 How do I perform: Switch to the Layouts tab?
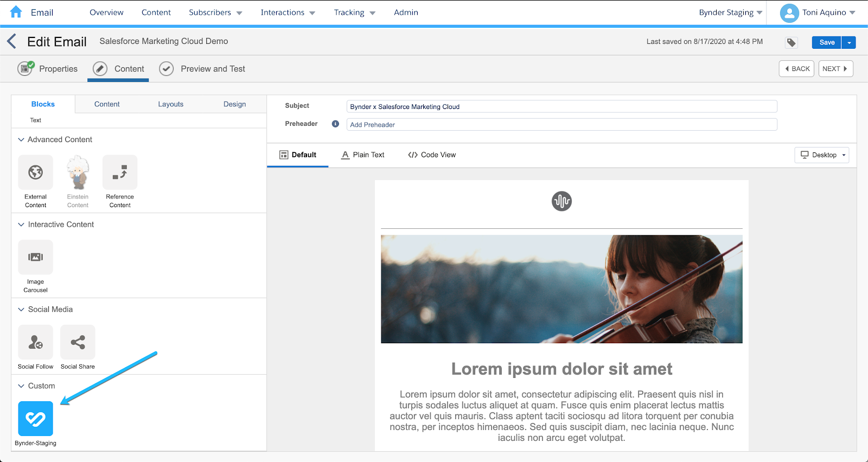tap(171, 104)
